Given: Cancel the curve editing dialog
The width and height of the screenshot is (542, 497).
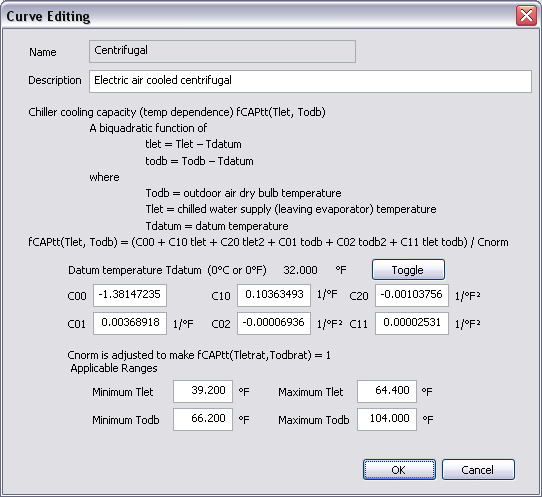Looking at the screenshot, I should pos(478,469).
